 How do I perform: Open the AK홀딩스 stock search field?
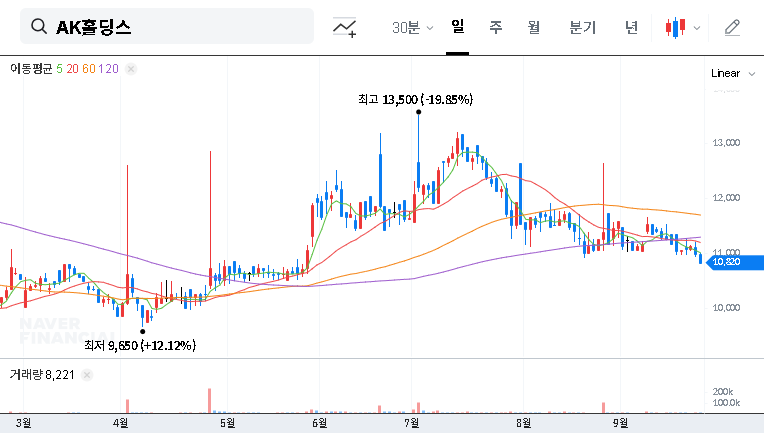(167, 26)
